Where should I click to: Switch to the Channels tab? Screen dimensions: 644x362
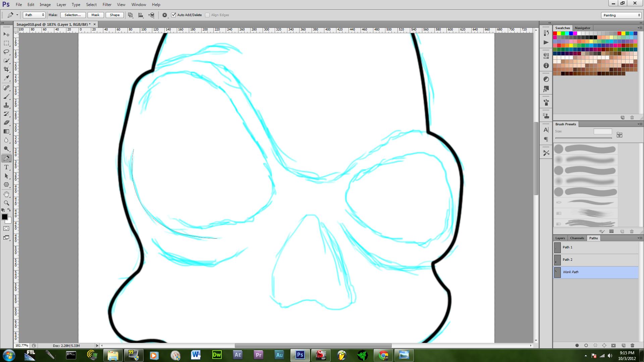[x=577, y=238]
